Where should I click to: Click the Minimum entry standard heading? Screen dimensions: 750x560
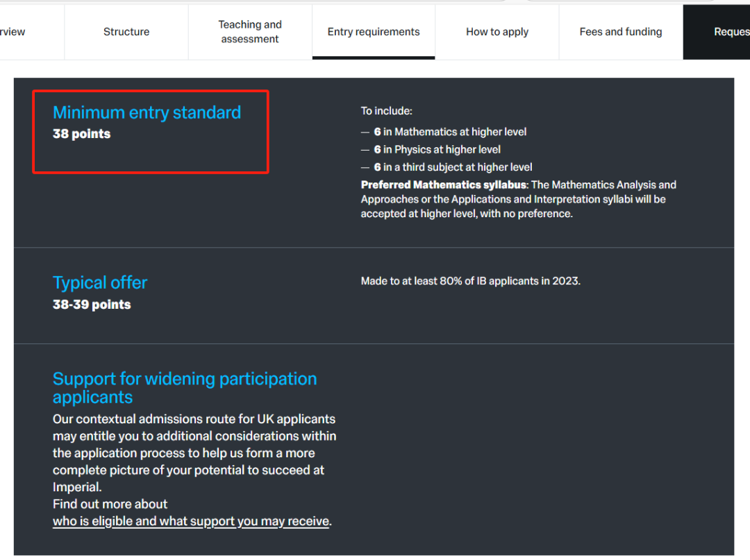(147, 113)
